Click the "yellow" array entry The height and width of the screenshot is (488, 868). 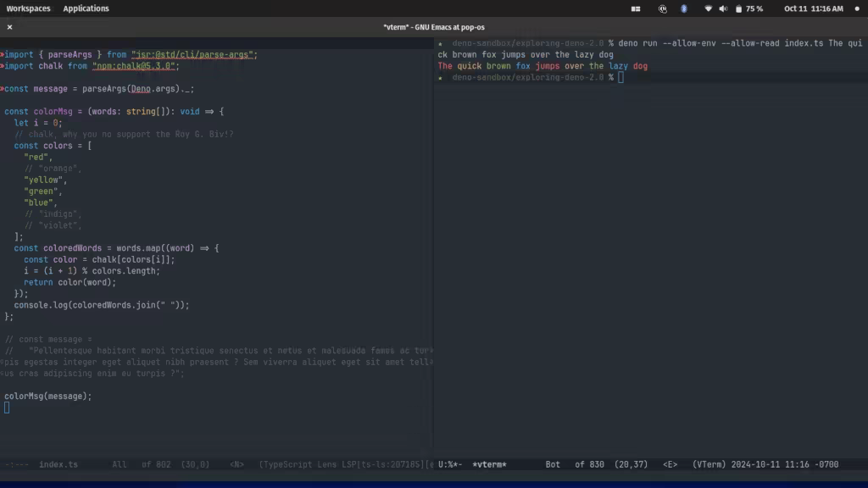click(x=46, y=180)
